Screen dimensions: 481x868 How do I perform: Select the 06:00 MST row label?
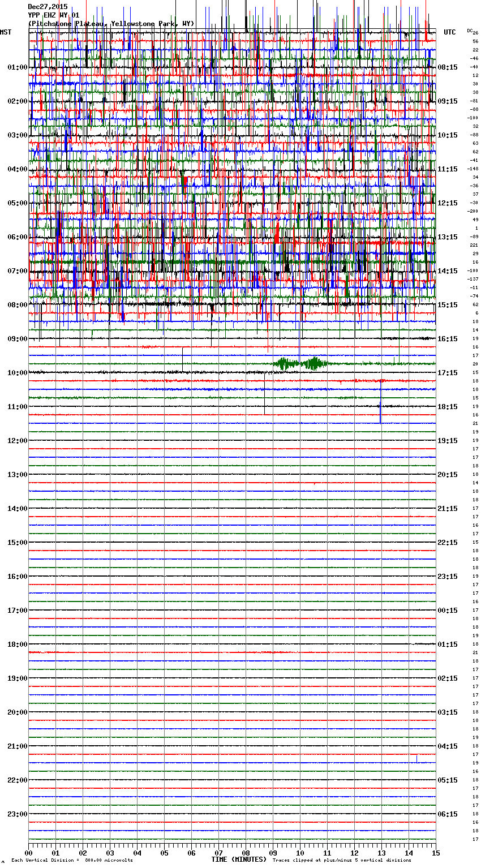click(17, 237)
